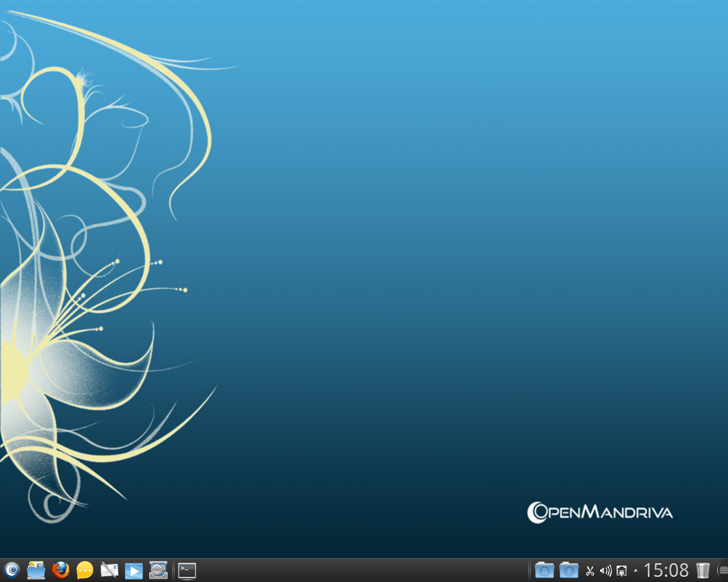Screen dimensions: 728x582
Task: Open the OpenMandriva application launcher menu
Action: (11, 570)
